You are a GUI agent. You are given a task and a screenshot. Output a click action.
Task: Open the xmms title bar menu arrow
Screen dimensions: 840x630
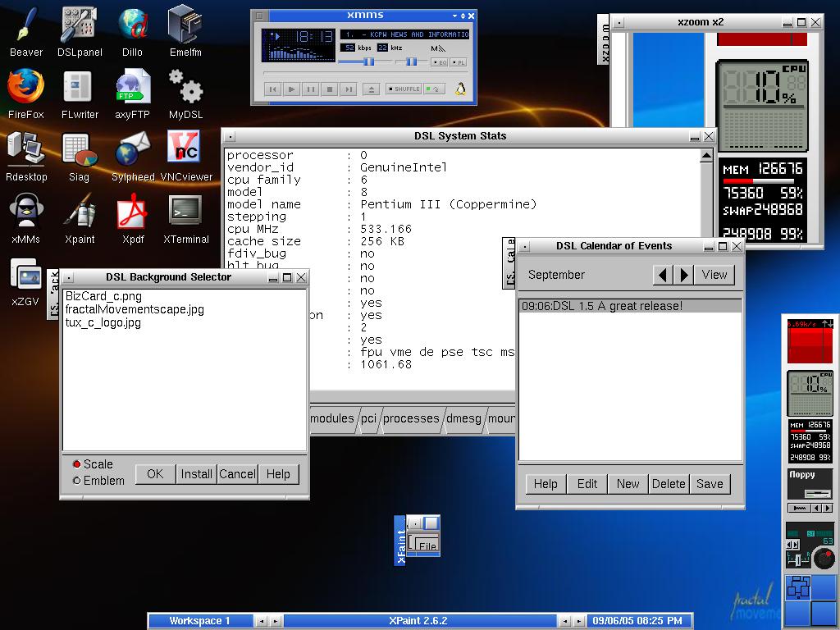(x=454, y=16)
